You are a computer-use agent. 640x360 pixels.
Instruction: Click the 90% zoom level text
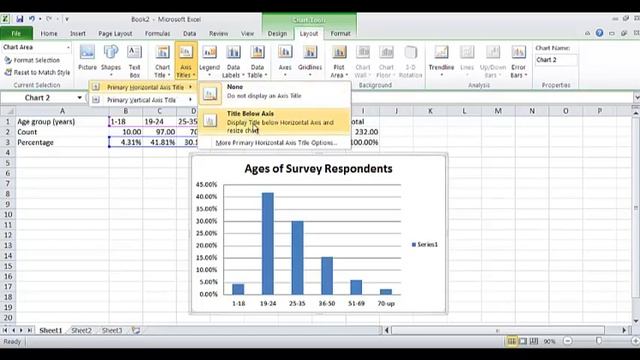[549, 341]
